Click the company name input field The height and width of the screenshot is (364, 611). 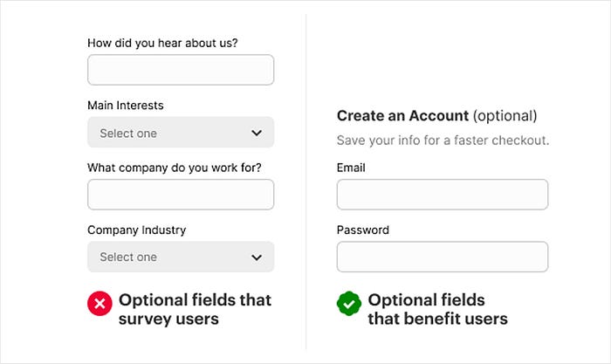[180, 195]
